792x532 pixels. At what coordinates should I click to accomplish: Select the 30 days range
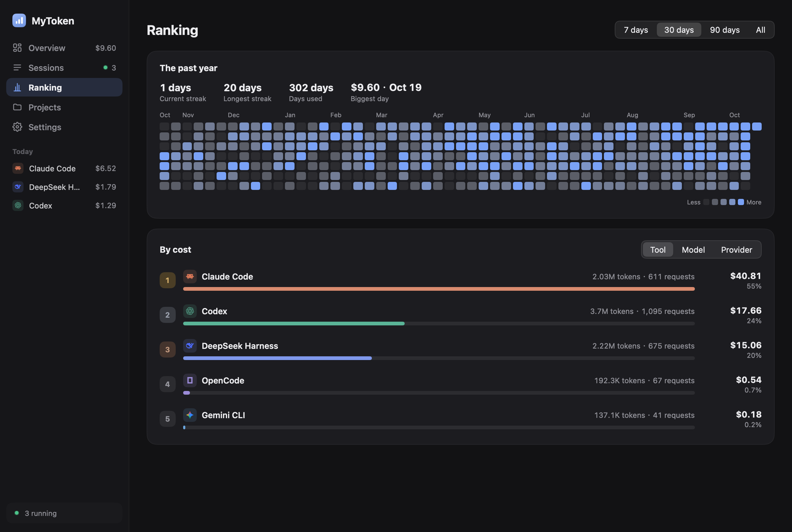tap(679, 30)
